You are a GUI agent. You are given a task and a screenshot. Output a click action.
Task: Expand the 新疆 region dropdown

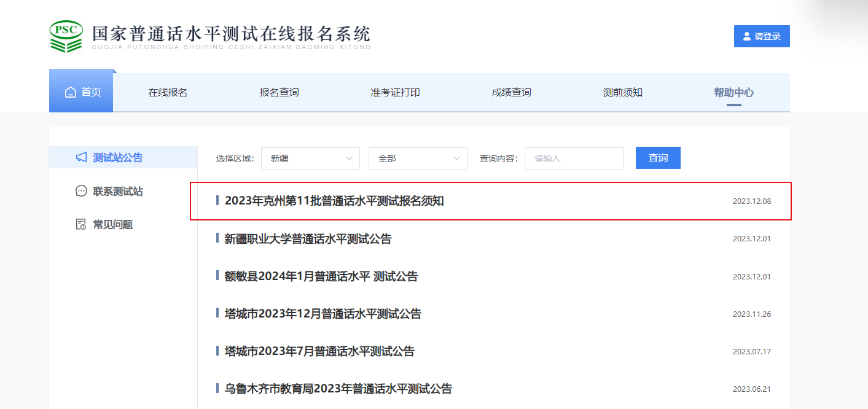tap(310, 158)
